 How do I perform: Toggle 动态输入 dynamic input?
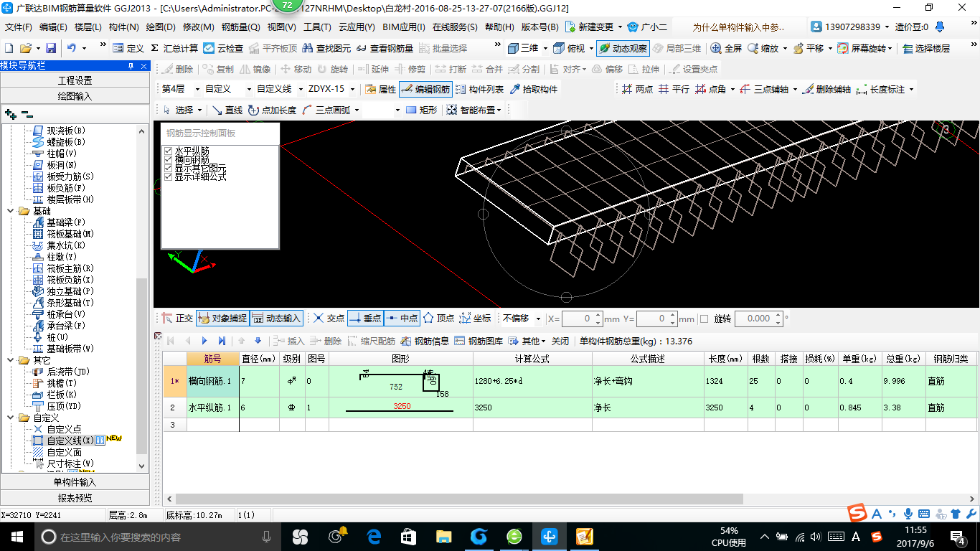tap(277, 319)
